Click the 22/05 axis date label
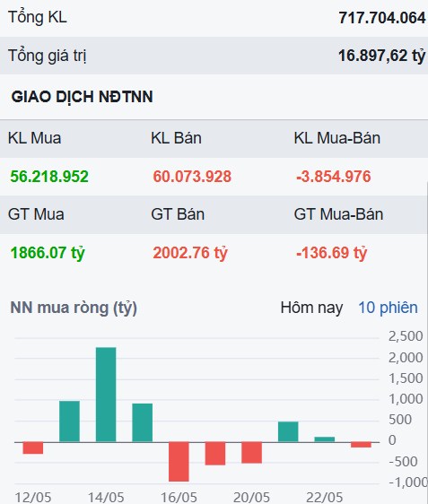Image resolution: width=428 pixels, height=504 pixels. [325, 498]
